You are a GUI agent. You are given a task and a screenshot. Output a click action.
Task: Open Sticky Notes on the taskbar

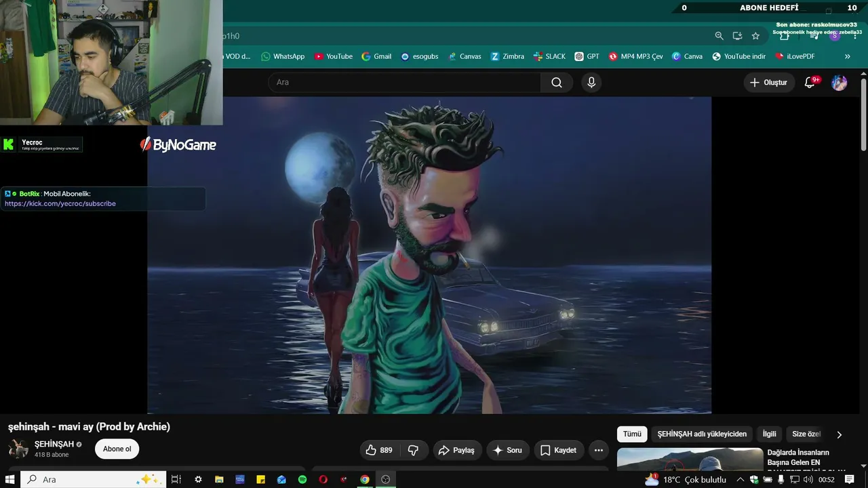[260, 479]
